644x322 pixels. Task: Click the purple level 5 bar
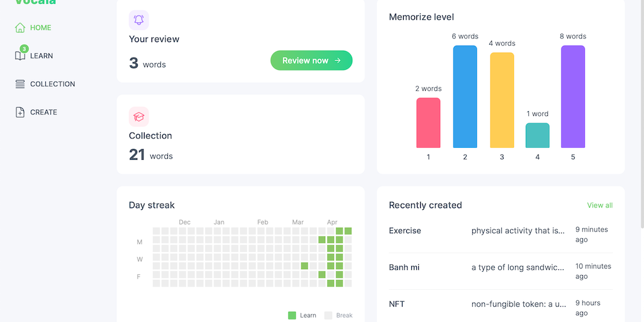(x=573, y=97)
